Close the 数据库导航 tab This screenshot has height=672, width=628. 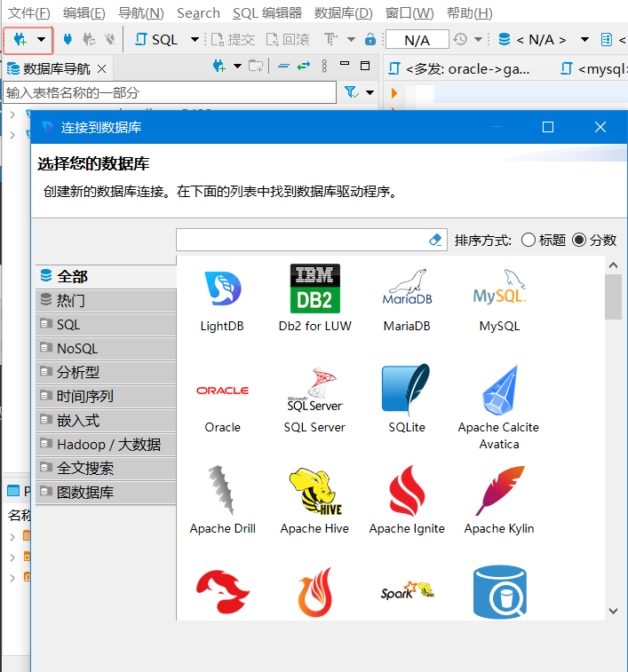pos(101,68)
